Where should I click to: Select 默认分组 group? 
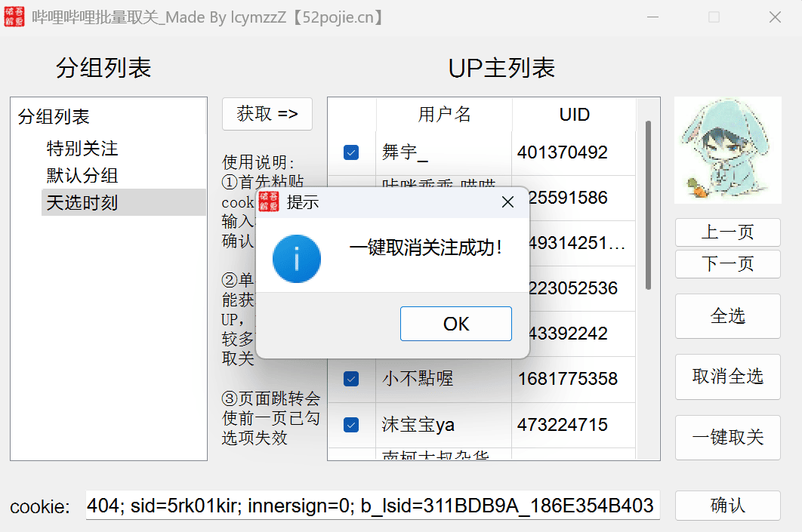pos(82,176)
